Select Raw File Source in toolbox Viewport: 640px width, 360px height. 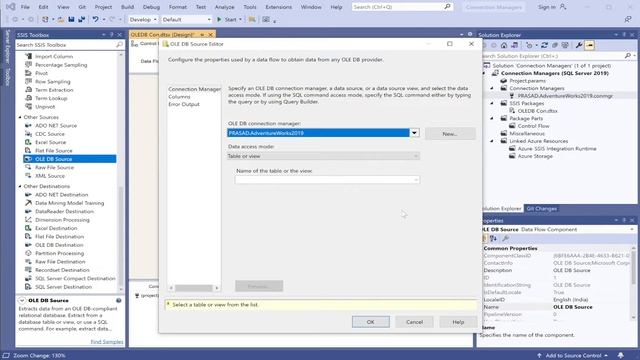[54, 167]
